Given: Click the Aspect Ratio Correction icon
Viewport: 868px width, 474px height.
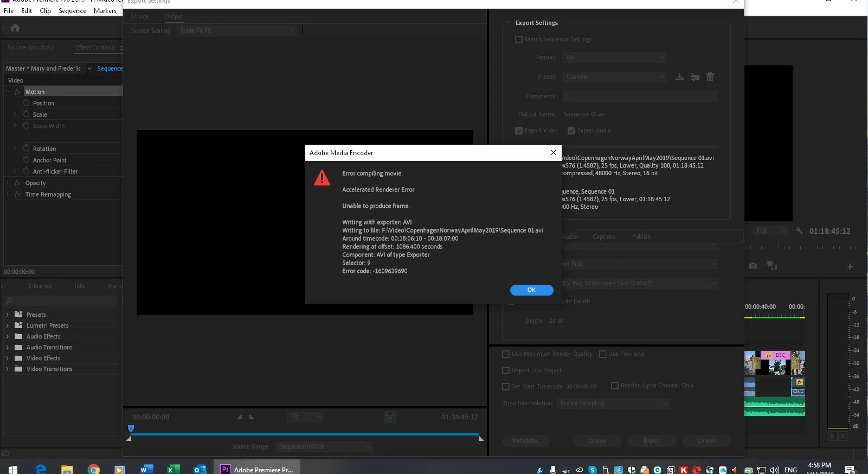Looking at the screenshot, I should click(x=390, y=417).
